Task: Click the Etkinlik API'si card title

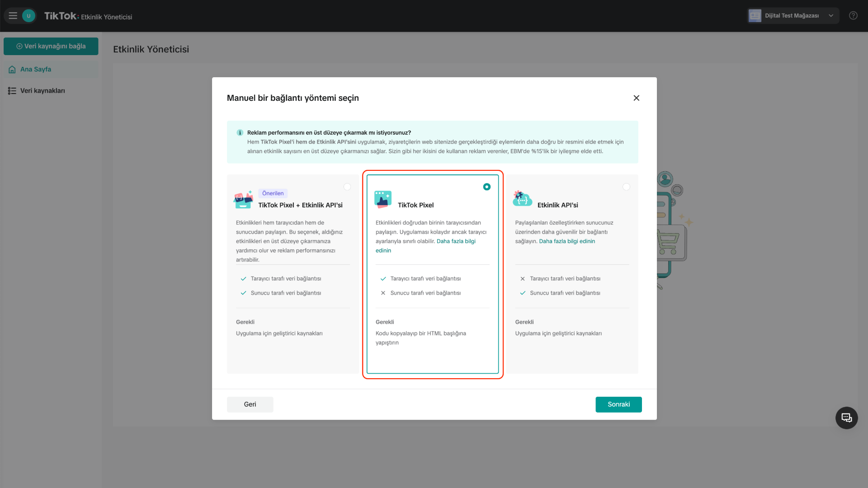Action: click(x=558, y=205)
